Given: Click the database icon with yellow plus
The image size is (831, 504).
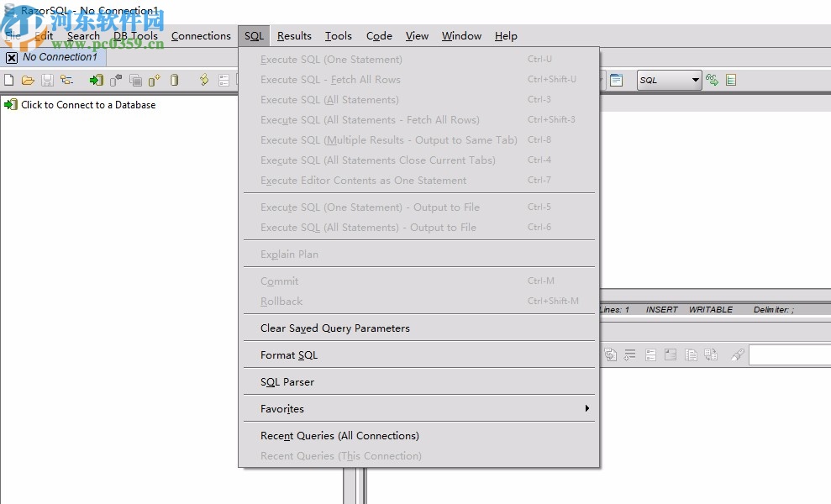Looking at the screenshot, I should click(155, 80).
